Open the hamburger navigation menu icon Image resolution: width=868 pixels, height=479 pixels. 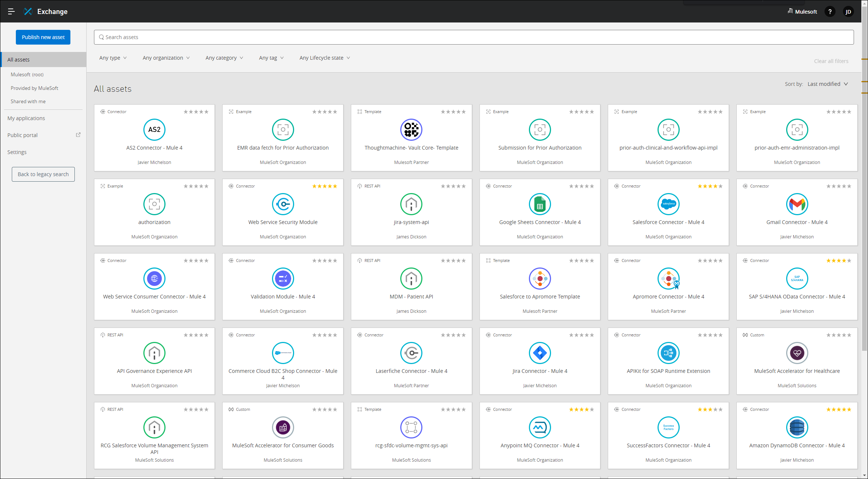[11, 11]
